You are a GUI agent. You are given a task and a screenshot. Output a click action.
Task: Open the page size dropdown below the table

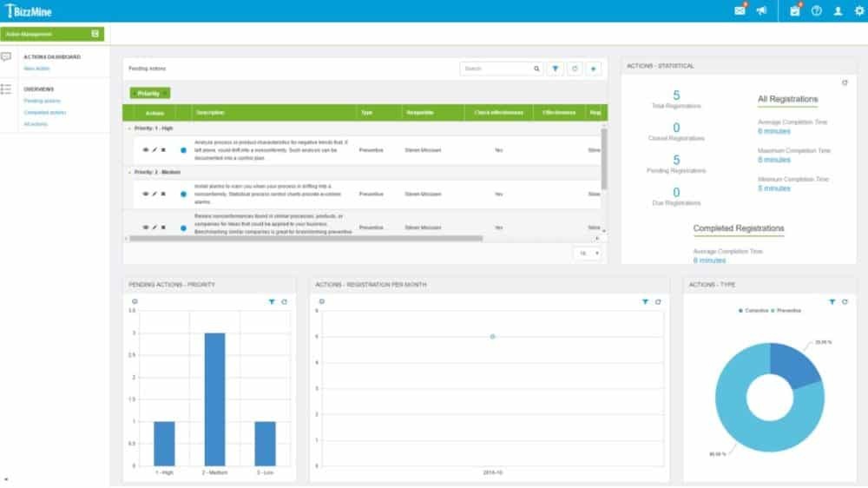587,253
